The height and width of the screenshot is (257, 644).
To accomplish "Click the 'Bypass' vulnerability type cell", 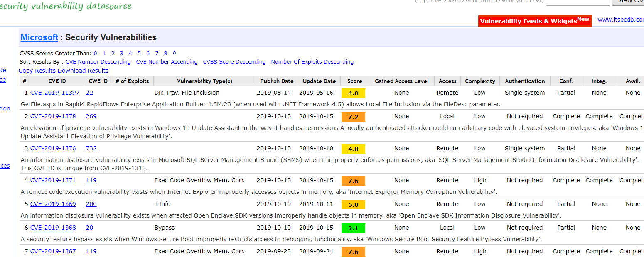I will 165,228.
